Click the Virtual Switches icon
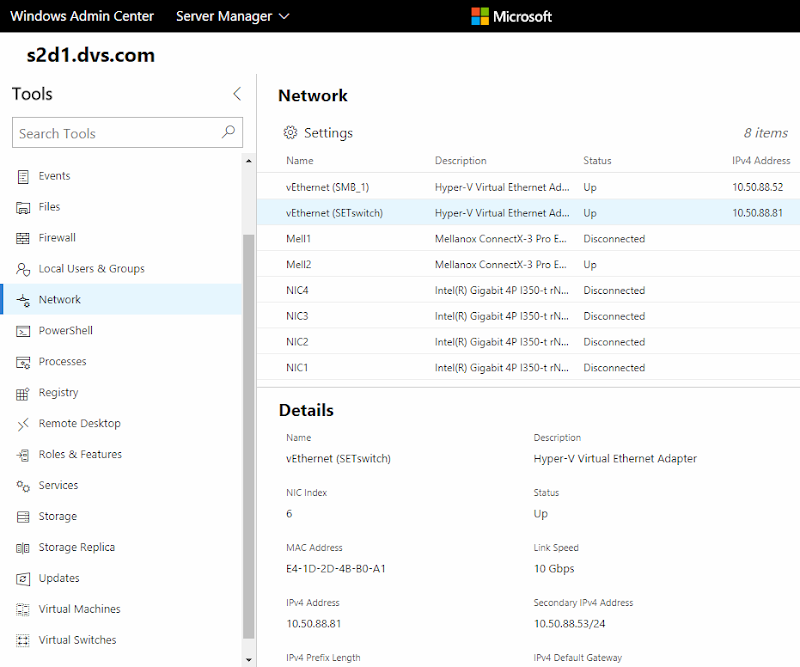 23,640
